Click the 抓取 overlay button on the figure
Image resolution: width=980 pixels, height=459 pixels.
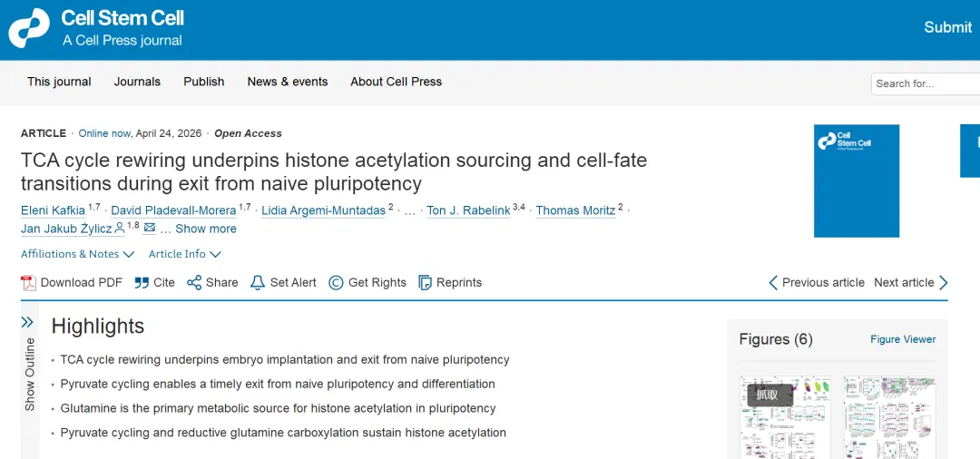tap(770, 395)
